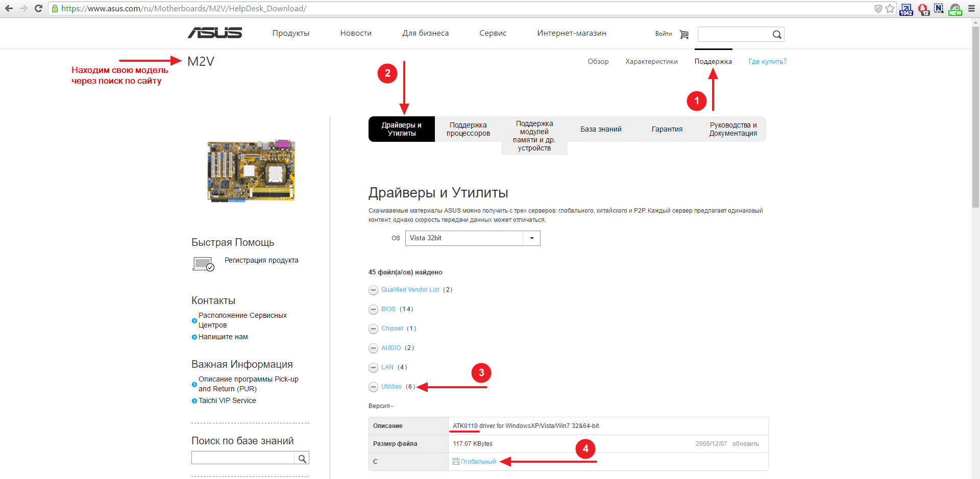Image resolution: width=980 pixels, height=479 pixels.
Task: Click the LAN category link
Action: coord(387,367)
